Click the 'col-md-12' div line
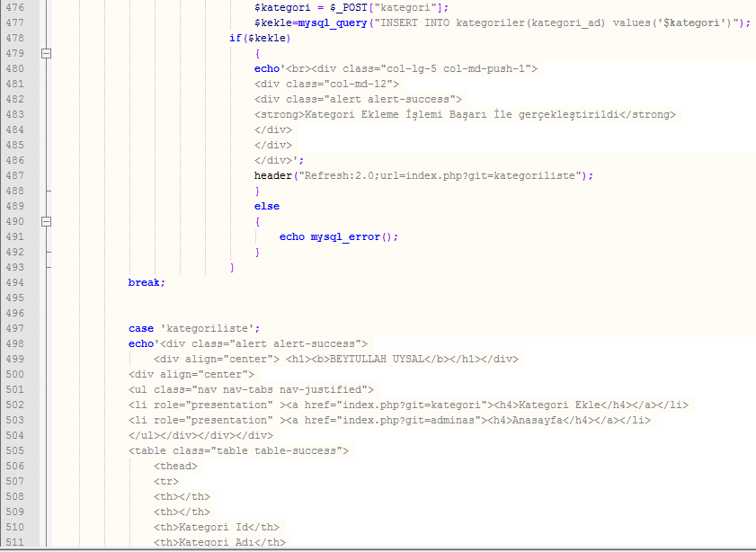This screenshot has width=756, height=552. (x=327, y=85)
